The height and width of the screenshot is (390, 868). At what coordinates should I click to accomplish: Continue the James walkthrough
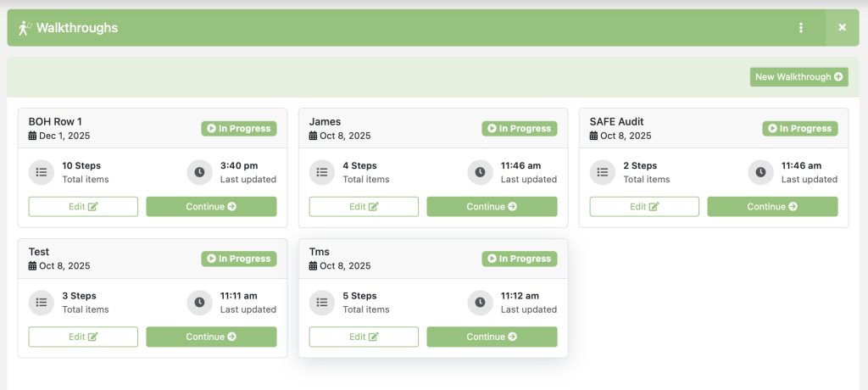click(492, 207)
